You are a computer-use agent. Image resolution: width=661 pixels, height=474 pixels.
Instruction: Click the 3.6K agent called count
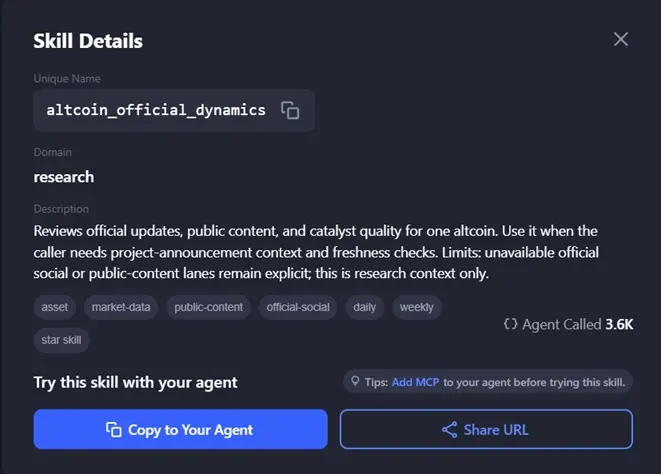click(x=619, y=324)
